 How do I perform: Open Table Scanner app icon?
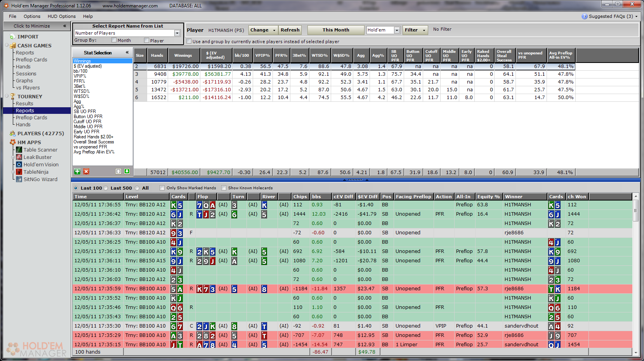(19, 150)
